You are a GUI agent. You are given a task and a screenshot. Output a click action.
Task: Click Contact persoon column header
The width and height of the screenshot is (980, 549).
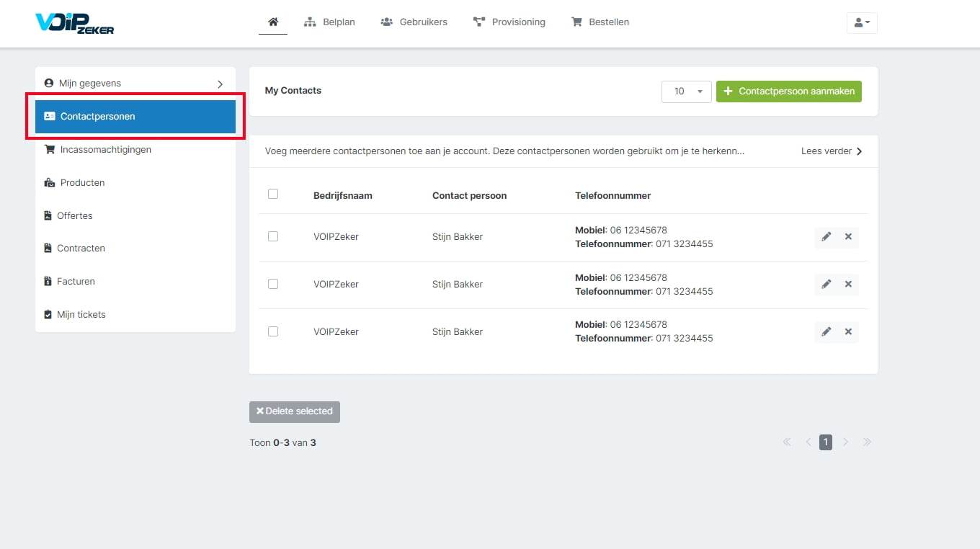pos(469,196)
